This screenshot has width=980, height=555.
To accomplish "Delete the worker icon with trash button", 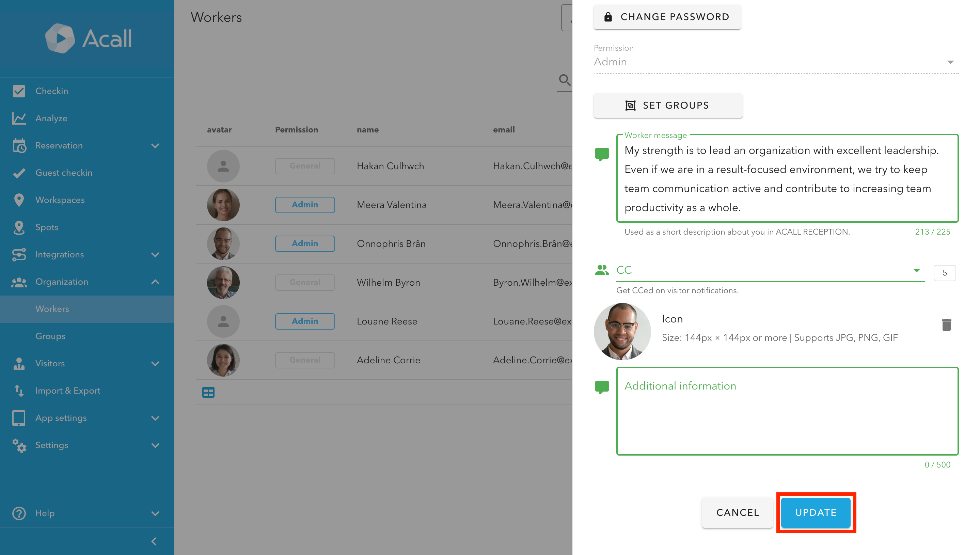I will 946,325.
